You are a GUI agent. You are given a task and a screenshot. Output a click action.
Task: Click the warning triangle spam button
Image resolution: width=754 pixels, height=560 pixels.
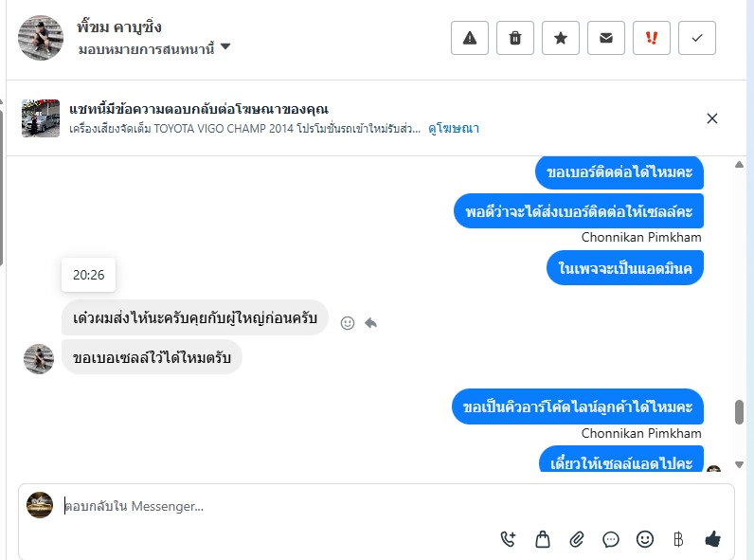click(470, 38)
